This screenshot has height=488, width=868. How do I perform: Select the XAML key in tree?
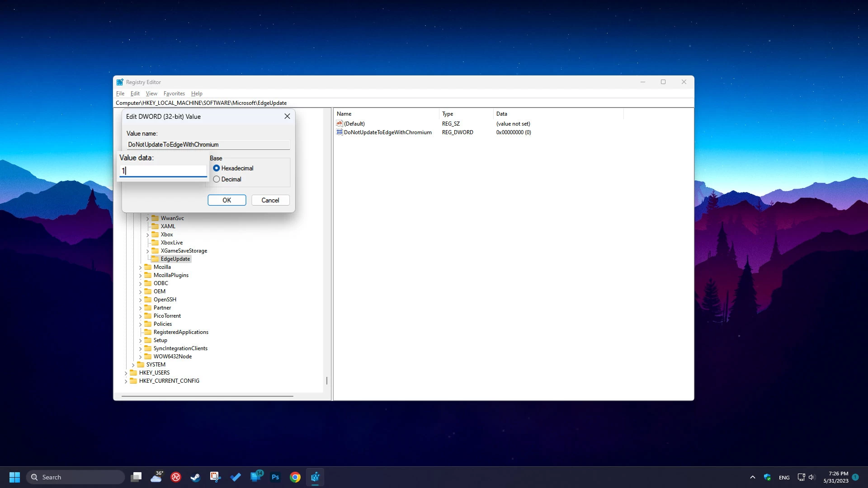click(168, 226)
